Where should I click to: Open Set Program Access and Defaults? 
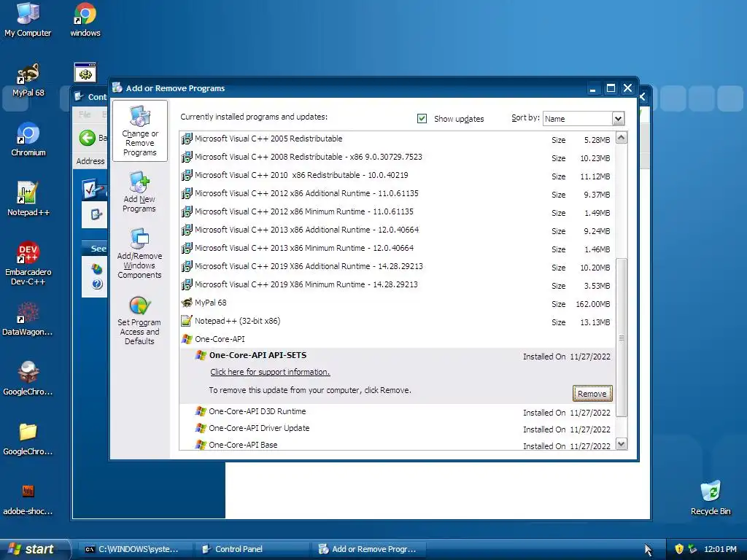[139, 321]
